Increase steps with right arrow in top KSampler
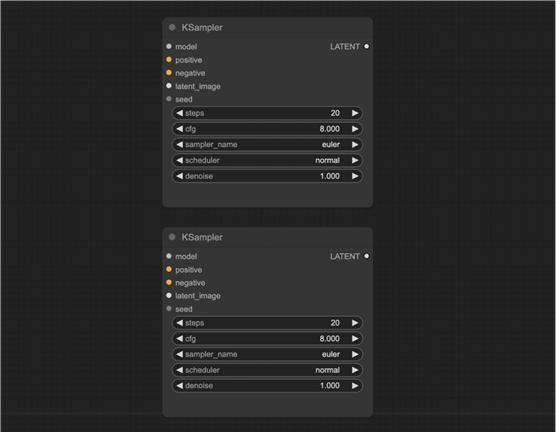The image size is (556, 432). (355, 113)
